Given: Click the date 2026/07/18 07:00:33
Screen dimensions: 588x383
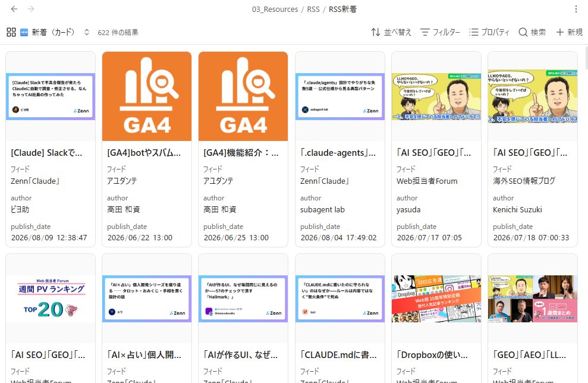Looking at the screenshot, I should pos(531,237).
